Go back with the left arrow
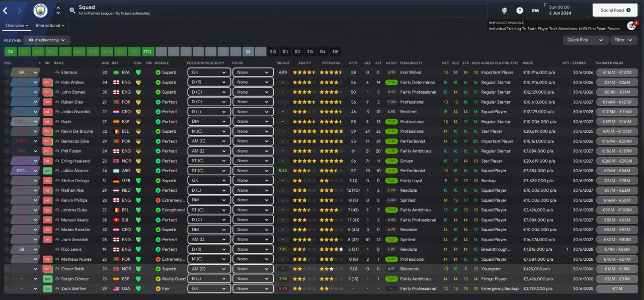Screen dimensions: 644x300 6,10
